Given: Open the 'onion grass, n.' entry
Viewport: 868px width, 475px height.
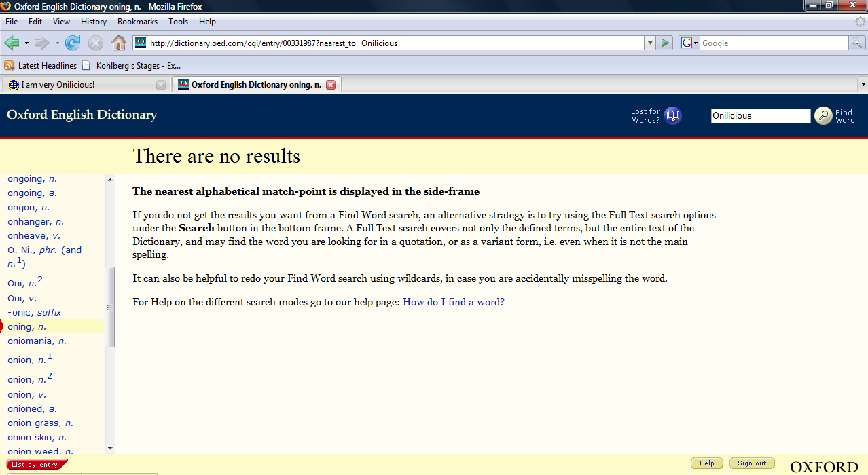Looking at the screenshot, I should pos(41,423).
